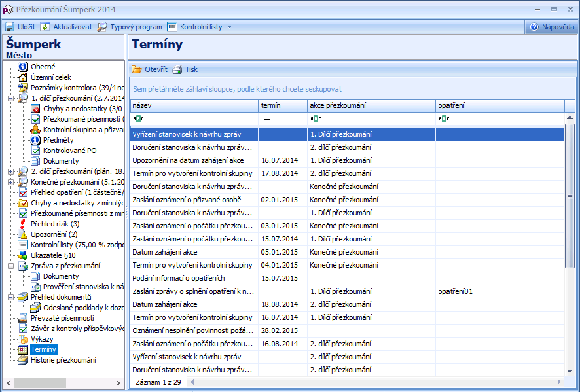This screenshot has width=580, height=392.
Task: Click the Výkazy icon in tree
Action: coord(23,339)
